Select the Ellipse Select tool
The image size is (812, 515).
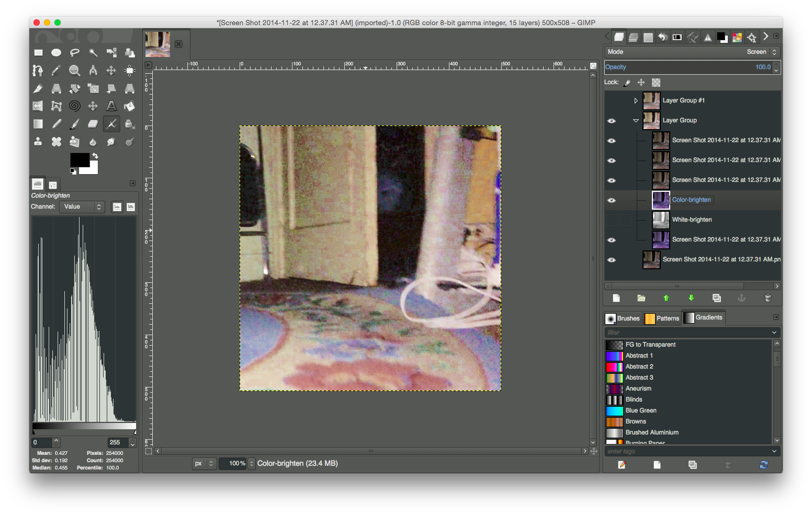tap(57, 52)
